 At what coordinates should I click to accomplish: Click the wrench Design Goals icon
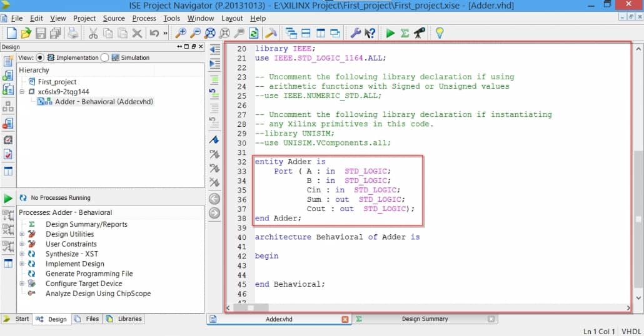(x=355, y=33)
